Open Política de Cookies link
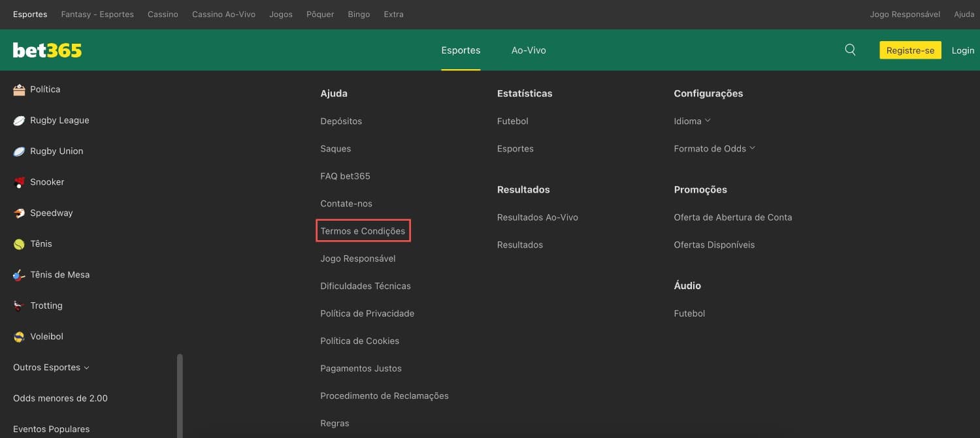 coord(360,341)
